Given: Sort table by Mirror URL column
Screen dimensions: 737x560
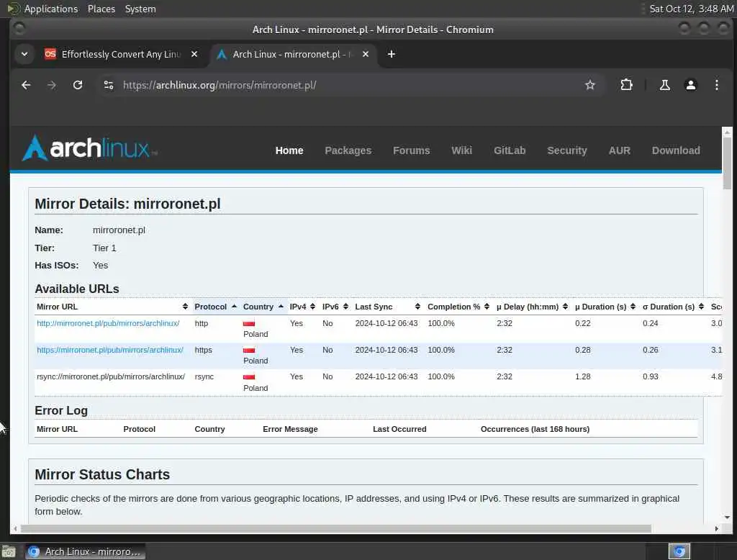Looking at the screenshot, I should tap(112, 307).
